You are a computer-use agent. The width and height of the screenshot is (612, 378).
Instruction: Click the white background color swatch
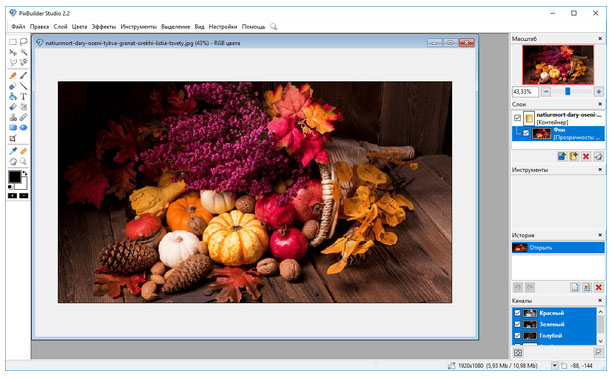(x=23, y=184)
